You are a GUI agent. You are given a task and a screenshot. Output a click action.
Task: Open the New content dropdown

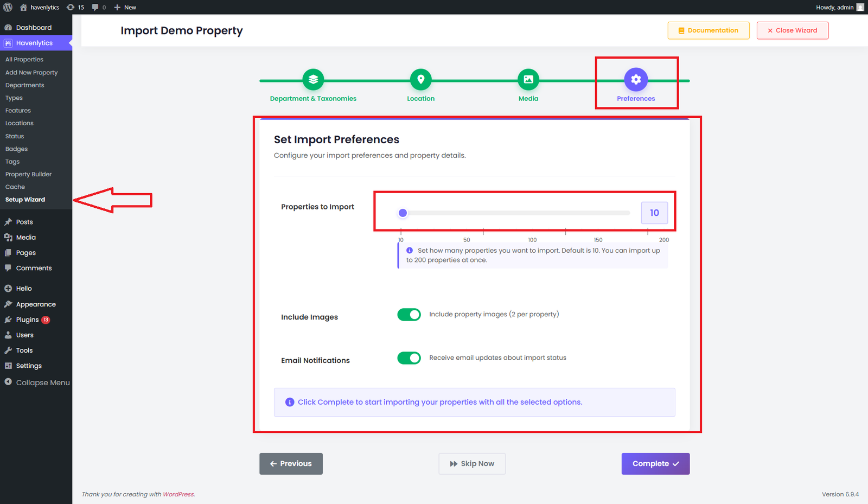pyautogui.click(x=125, y=7)
